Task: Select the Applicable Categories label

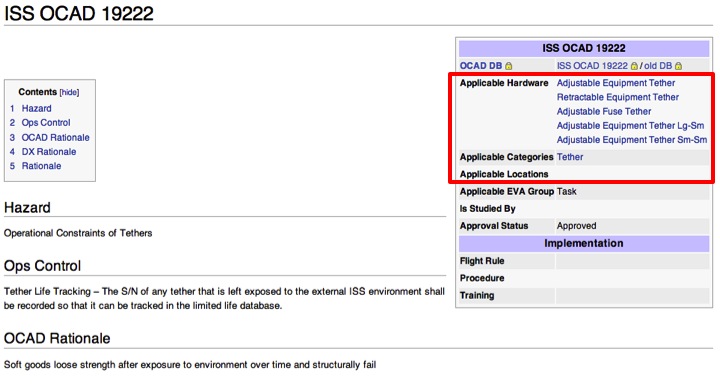Action: 506,157
